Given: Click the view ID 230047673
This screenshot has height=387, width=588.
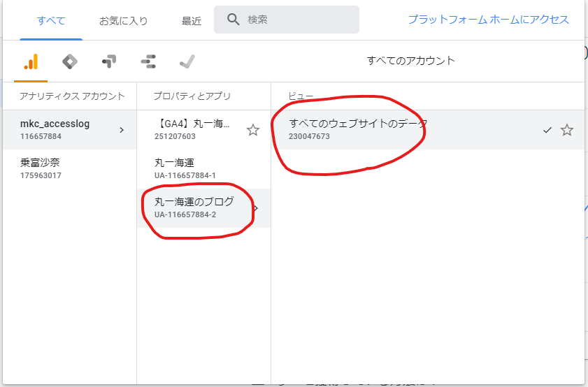Looking at the screenshot, I should (x=309, y=136).
